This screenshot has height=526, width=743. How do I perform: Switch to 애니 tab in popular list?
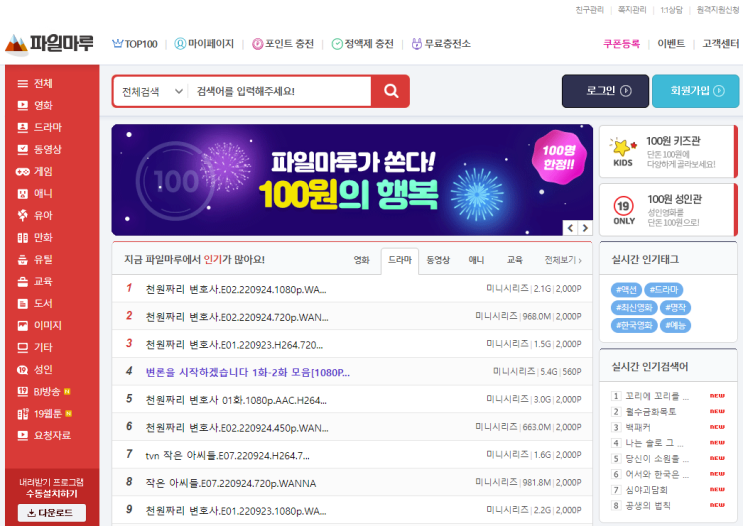pos(476,260)
